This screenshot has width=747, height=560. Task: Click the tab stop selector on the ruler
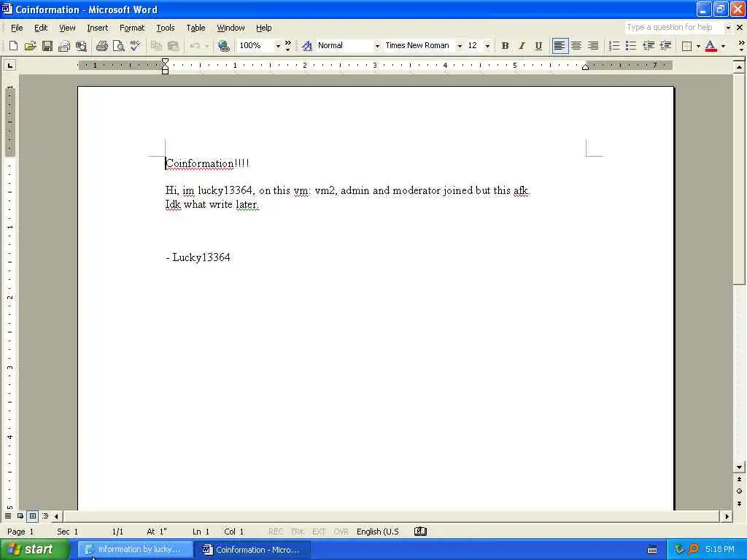tap(9, 65)
